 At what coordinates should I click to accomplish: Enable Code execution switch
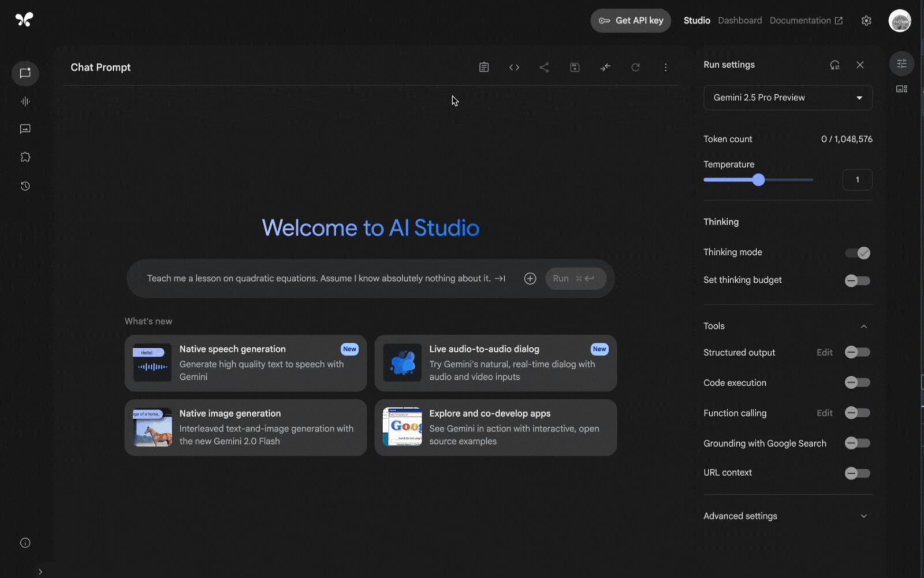[858, 383]
